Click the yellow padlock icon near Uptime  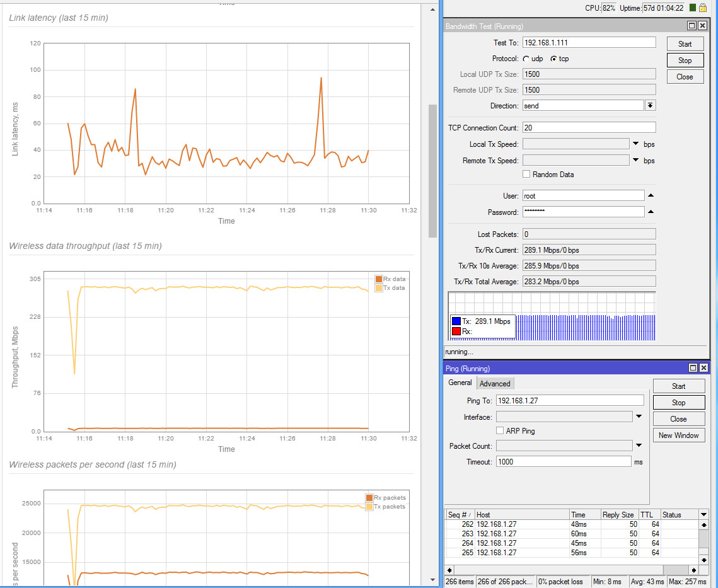[x=703, y=8]
